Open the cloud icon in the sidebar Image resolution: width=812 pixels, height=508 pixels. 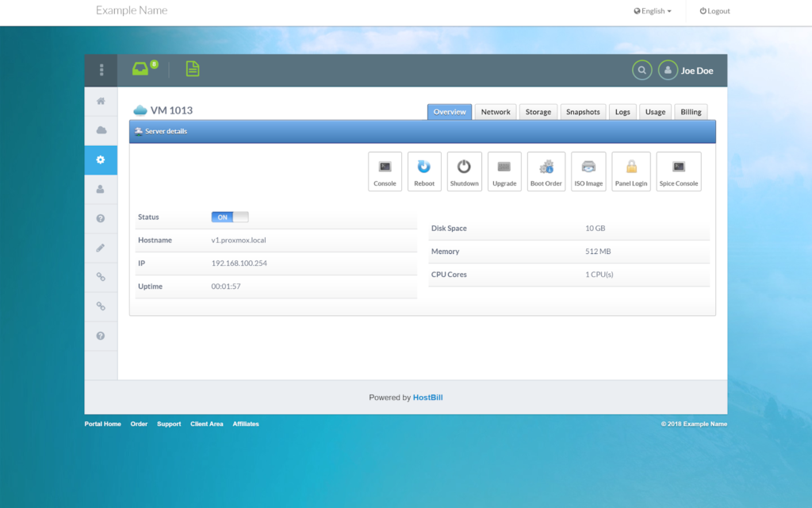(101, 130)
